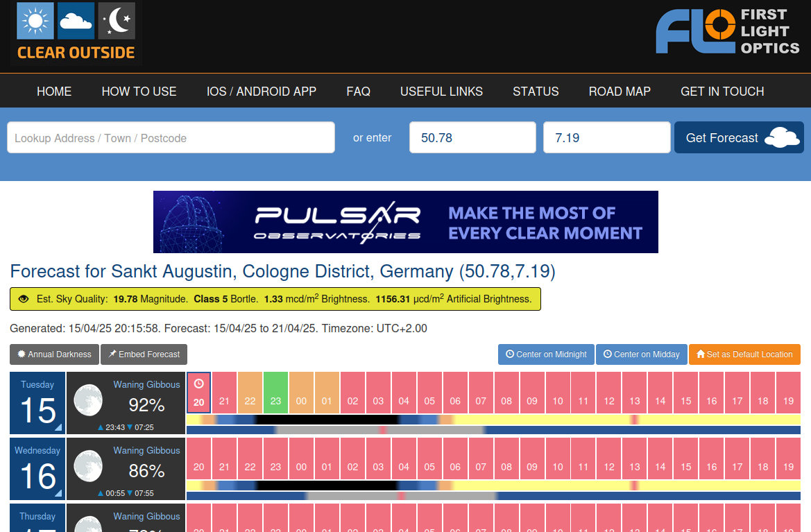
Task: Open the Home menu item
Action: (x=54, y=92)
